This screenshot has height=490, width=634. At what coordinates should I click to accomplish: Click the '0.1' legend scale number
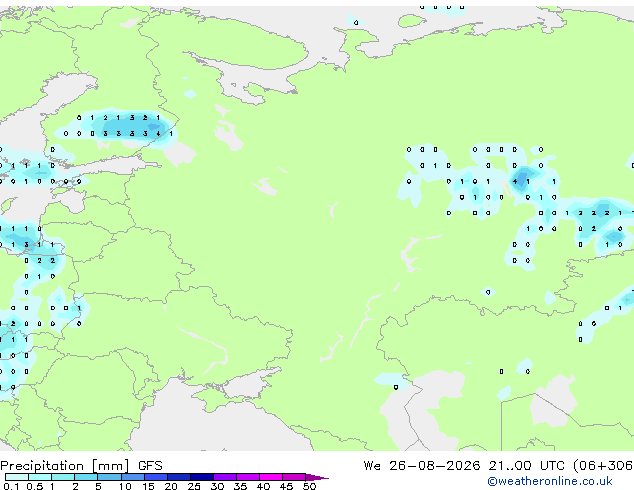pos(12,486)
